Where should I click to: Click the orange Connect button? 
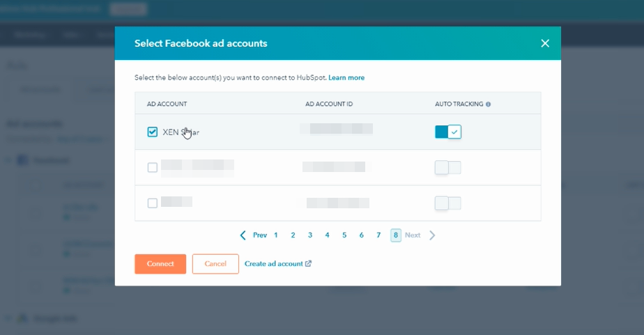160,264
